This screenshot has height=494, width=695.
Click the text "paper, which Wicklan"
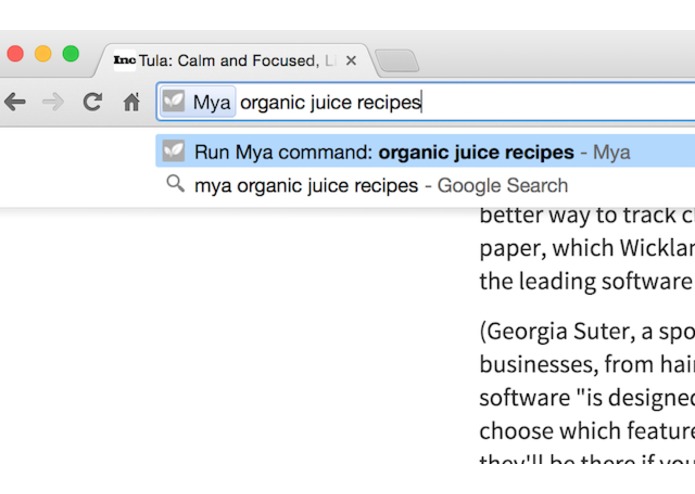pos(587,248)
